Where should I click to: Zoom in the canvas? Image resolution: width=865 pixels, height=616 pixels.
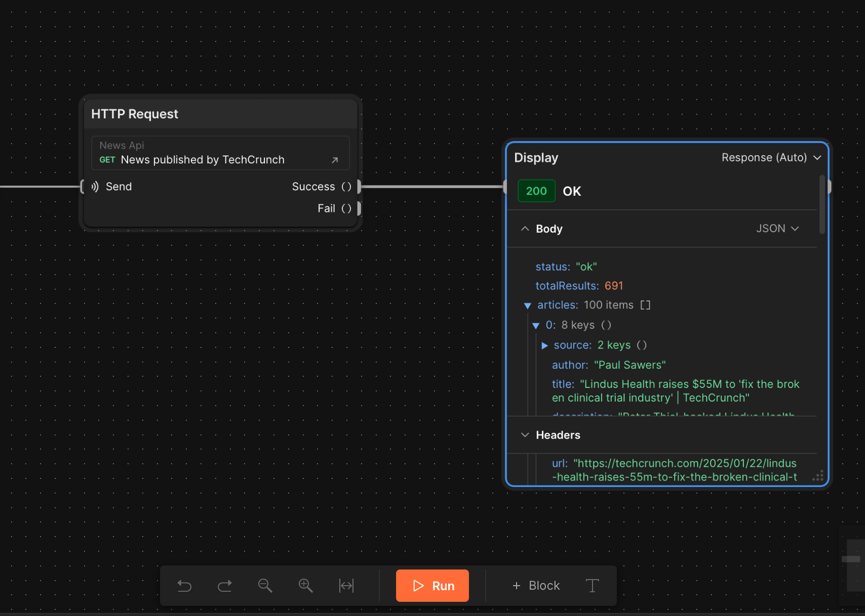click(x=305, y=586)
